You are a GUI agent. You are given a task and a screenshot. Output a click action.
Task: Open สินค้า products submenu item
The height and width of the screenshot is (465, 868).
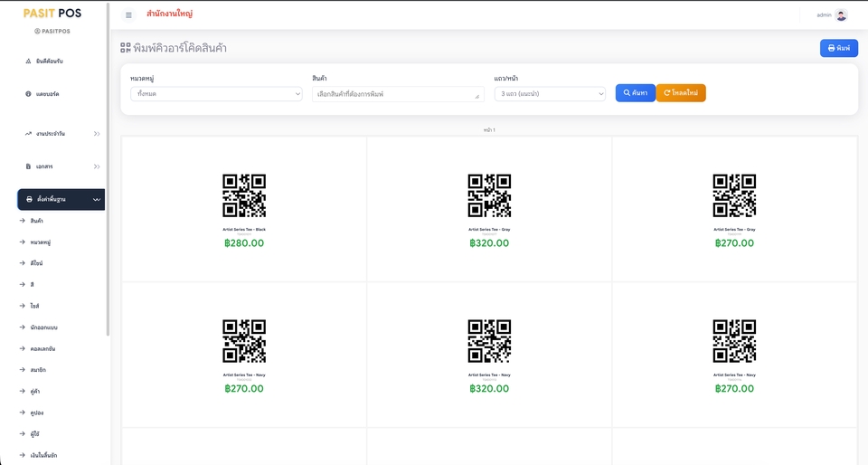coord(36,221)
